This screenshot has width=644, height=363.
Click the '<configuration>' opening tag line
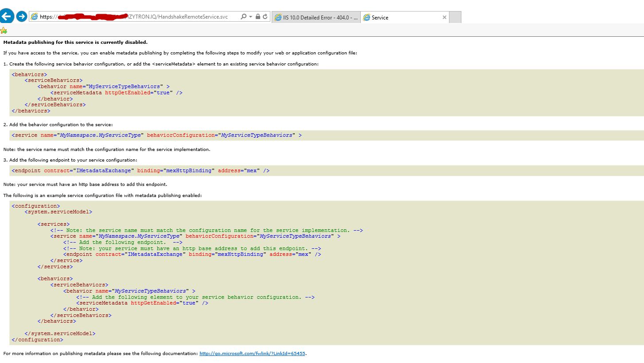35,206
